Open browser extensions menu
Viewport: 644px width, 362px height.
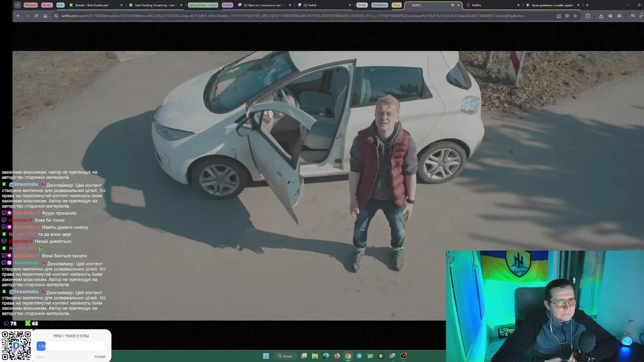coord(588,16)
